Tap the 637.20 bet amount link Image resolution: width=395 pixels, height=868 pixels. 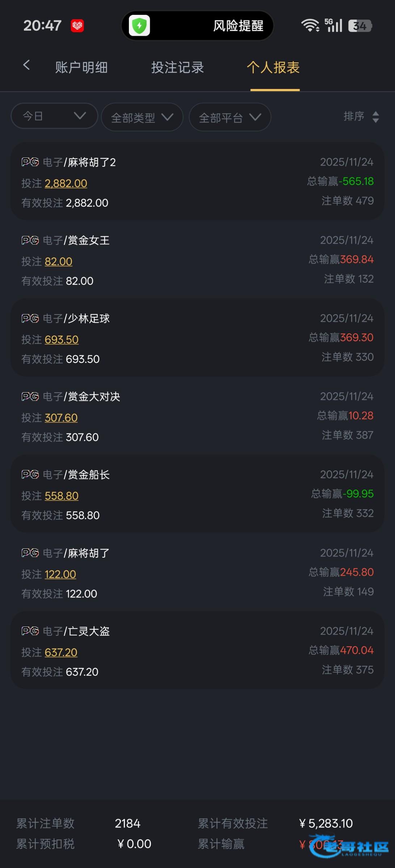(61, 652)
